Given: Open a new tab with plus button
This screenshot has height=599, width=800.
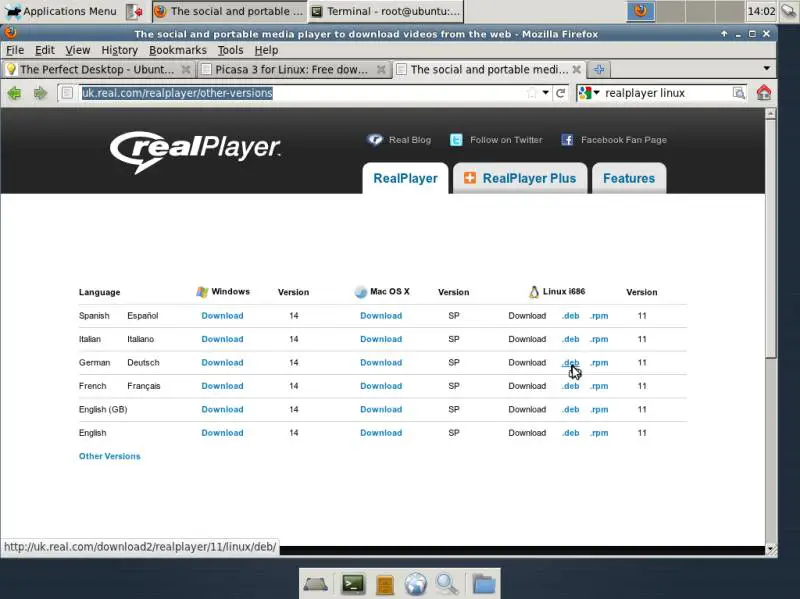Looking at the screenshot, I should pyautogui.click(x=599, y=69).
